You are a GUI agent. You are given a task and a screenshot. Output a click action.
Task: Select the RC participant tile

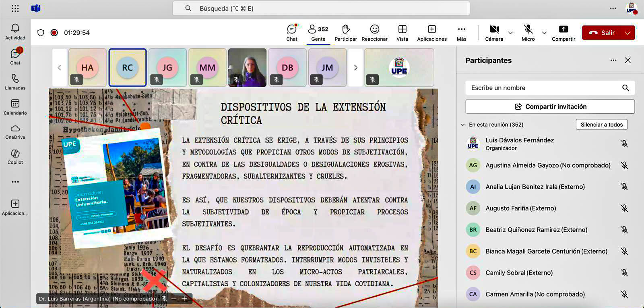(127, 67)
